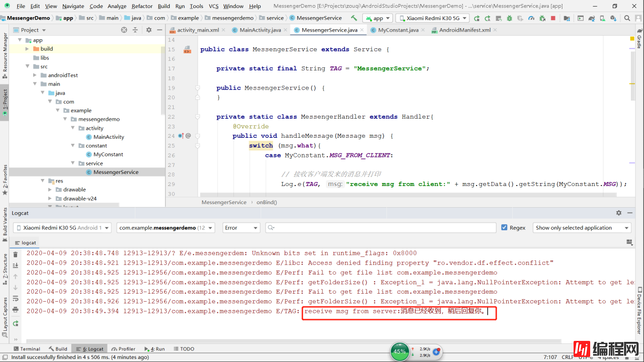644x362 pixels.
Task: Expand the drawable folder
Action: coord(50,190)
